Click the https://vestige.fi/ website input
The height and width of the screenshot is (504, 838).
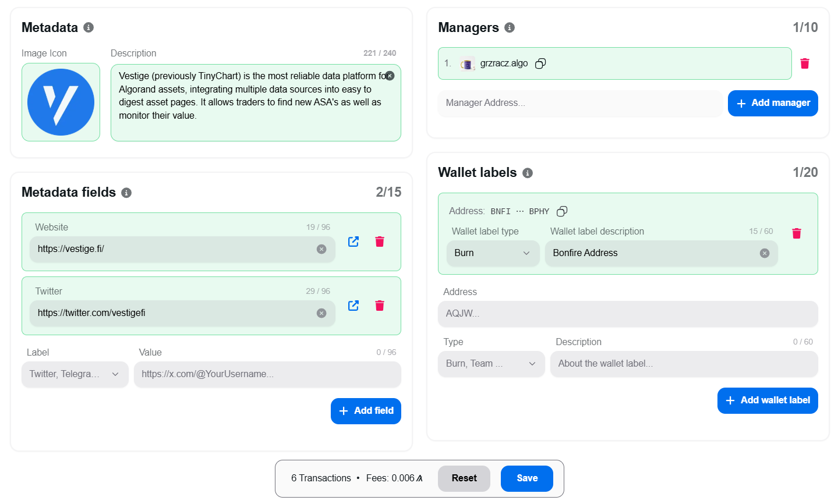(182, 249)
